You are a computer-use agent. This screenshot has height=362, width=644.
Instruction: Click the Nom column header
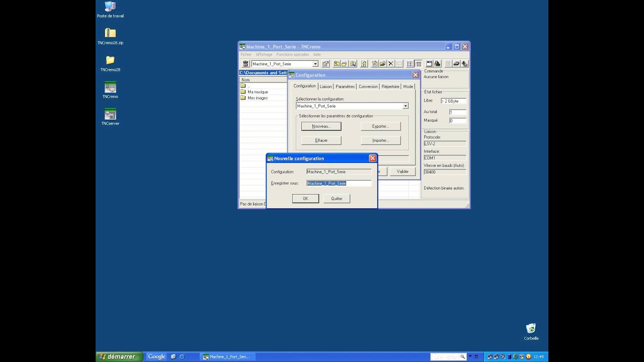[263, 80]
